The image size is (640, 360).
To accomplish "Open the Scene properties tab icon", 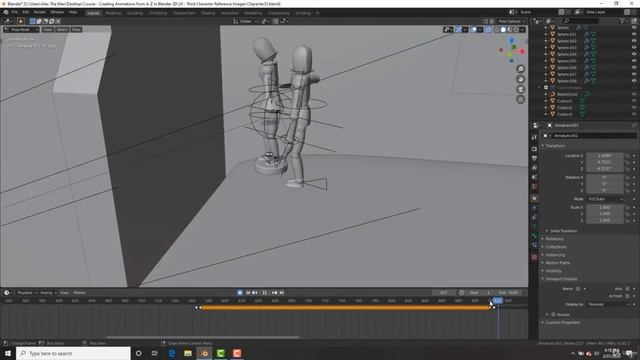I will point(534,177).
